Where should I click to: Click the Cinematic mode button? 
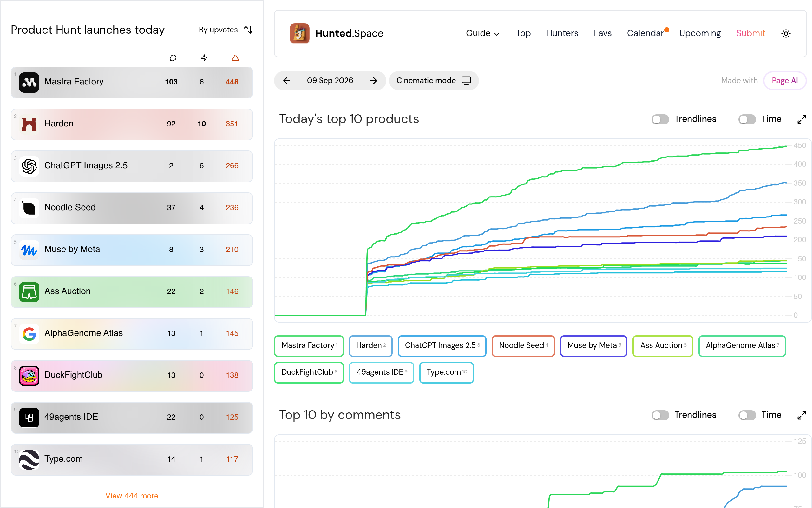[434, 81]
